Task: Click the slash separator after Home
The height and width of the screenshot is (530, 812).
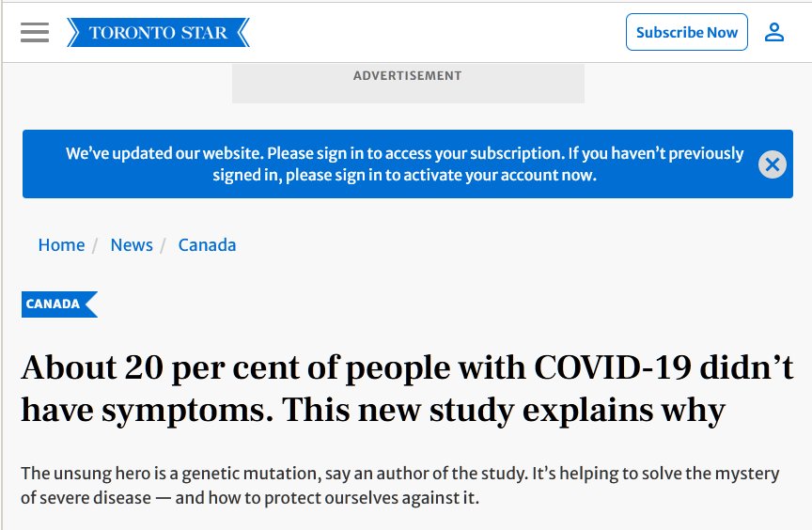Action: coord(95,245)
